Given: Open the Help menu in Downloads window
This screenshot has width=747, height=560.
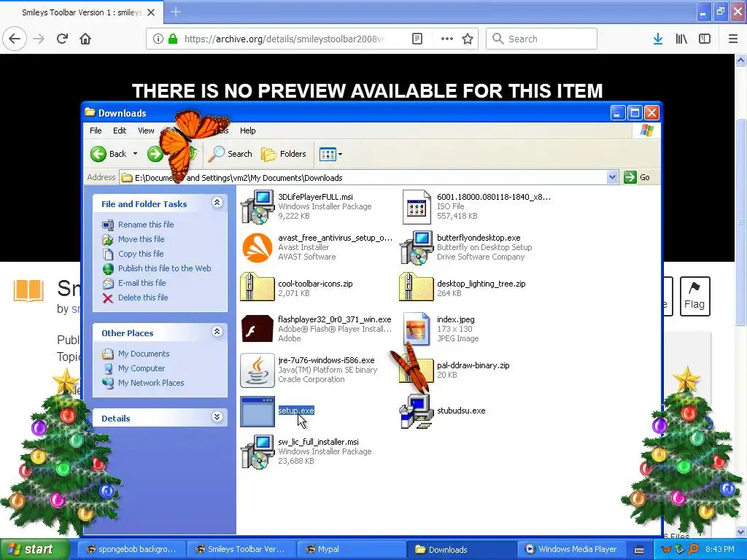Looking at the screenshot, I should click(x=248, y=131).
